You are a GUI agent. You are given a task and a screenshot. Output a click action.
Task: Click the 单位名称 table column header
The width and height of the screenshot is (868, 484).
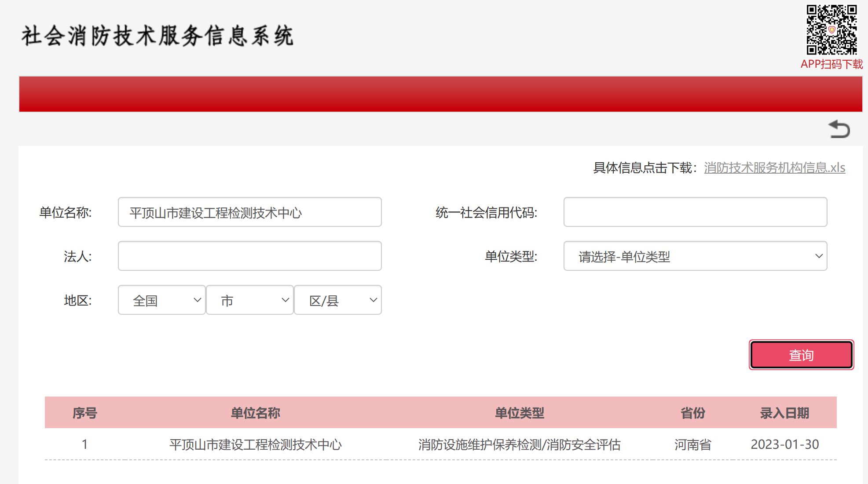pos(255,413)
